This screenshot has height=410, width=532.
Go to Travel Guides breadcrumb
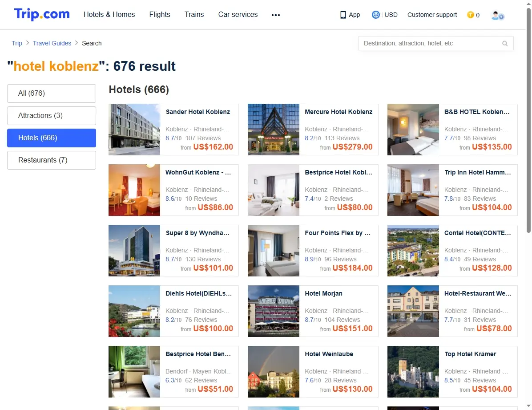point(52,43)
